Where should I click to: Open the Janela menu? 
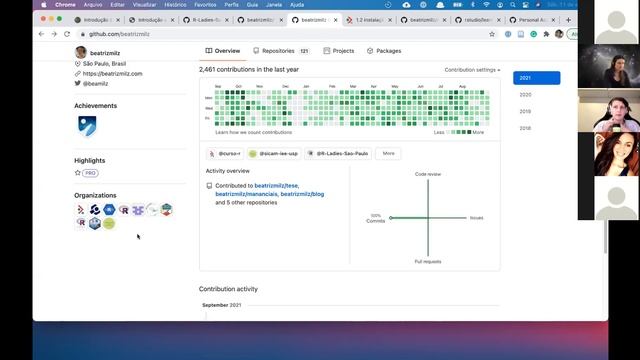(x=274, y=5)
